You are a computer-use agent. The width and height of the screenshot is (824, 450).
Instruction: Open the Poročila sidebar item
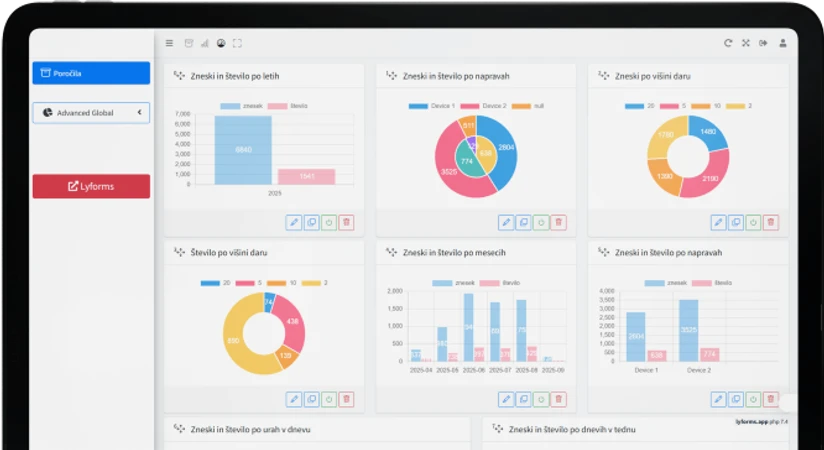click(x=91, y=73)
